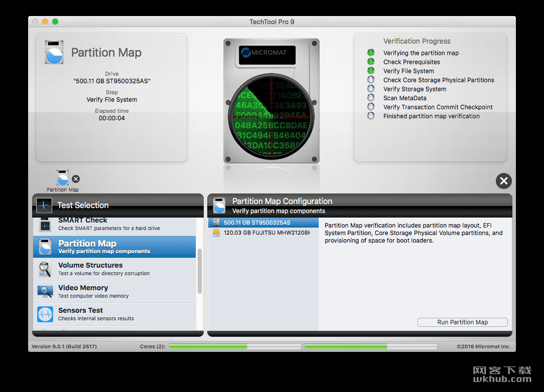544x392 pixels.
Task: Click the Finished partition map verification text
Action: (x=431, y=116)
